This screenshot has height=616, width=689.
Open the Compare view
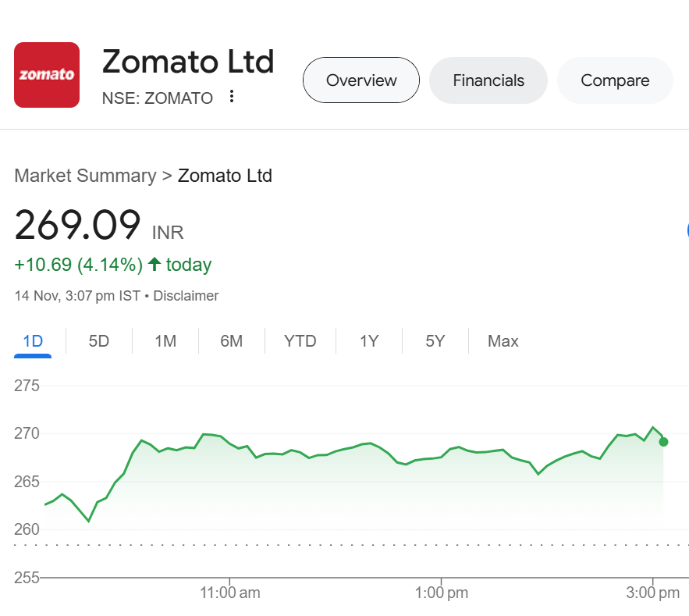click(615, 80)
